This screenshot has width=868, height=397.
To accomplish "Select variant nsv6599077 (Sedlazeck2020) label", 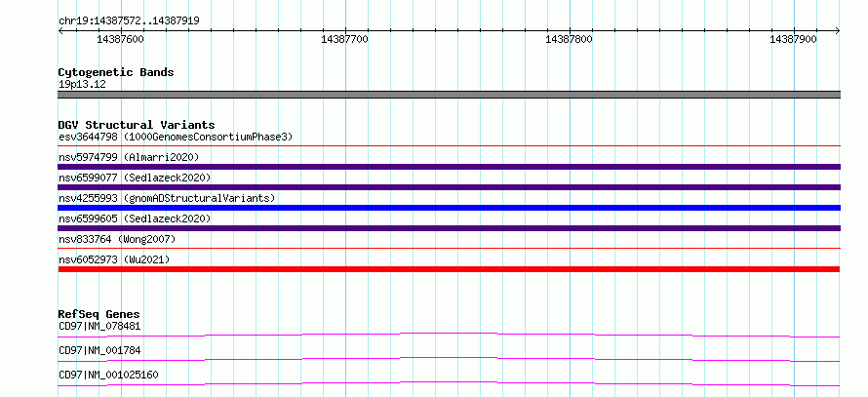I will (135, 178).
